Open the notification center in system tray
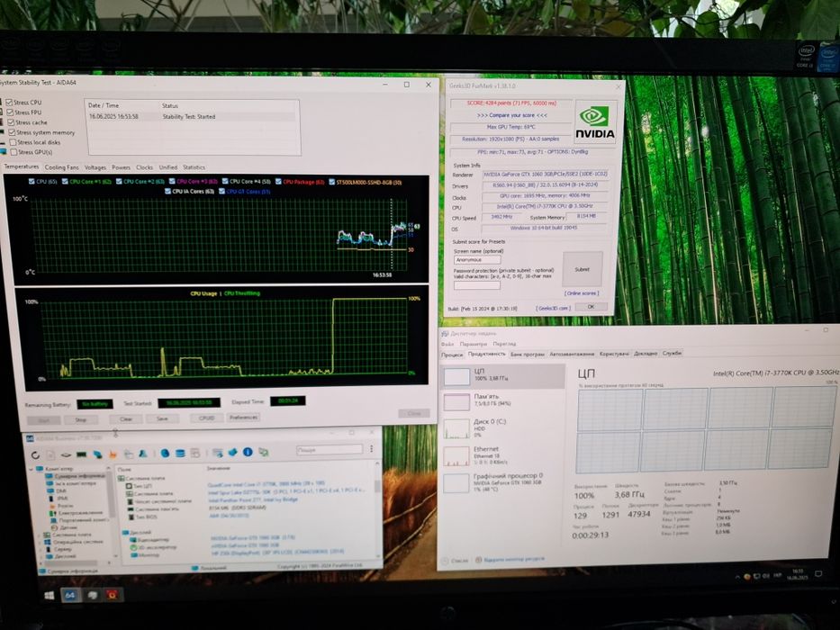This screenshot has height=630, width=840. 818,574
